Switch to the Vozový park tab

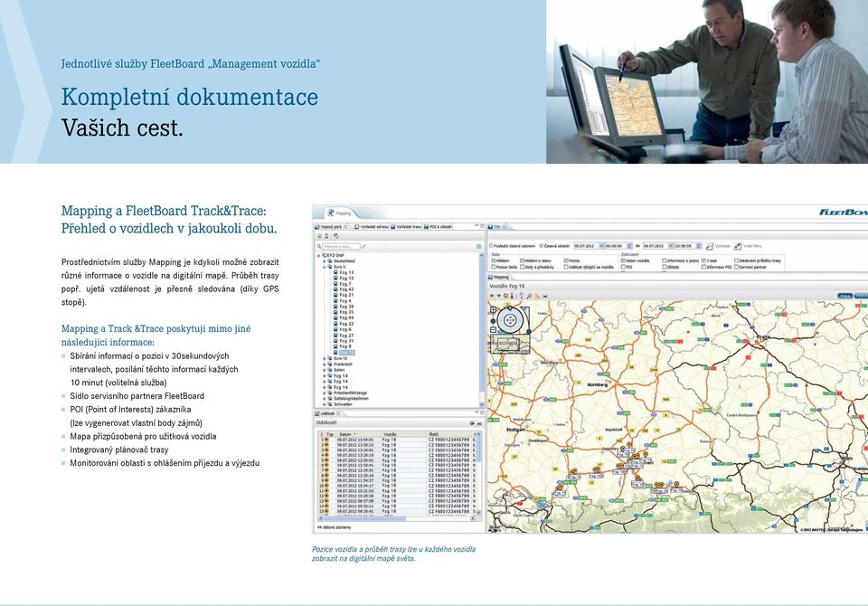pyautogui.click(x=331, y=226)
